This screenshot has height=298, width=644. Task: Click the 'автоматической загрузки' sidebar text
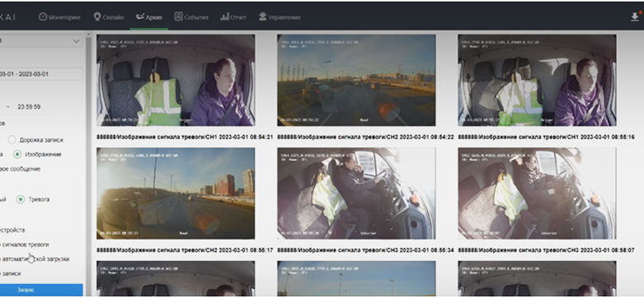click(35, 259)
